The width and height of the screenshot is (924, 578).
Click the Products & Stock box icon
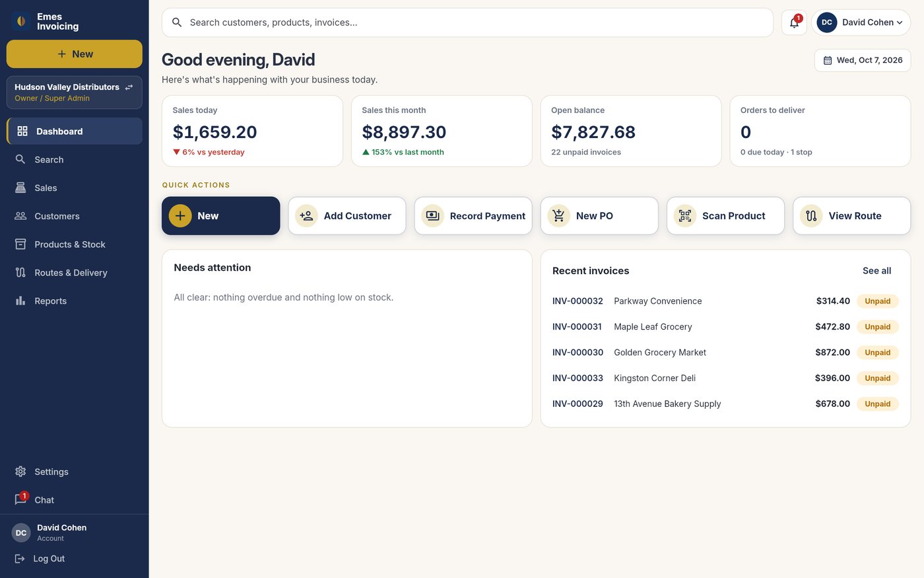(x=20, y=244)
